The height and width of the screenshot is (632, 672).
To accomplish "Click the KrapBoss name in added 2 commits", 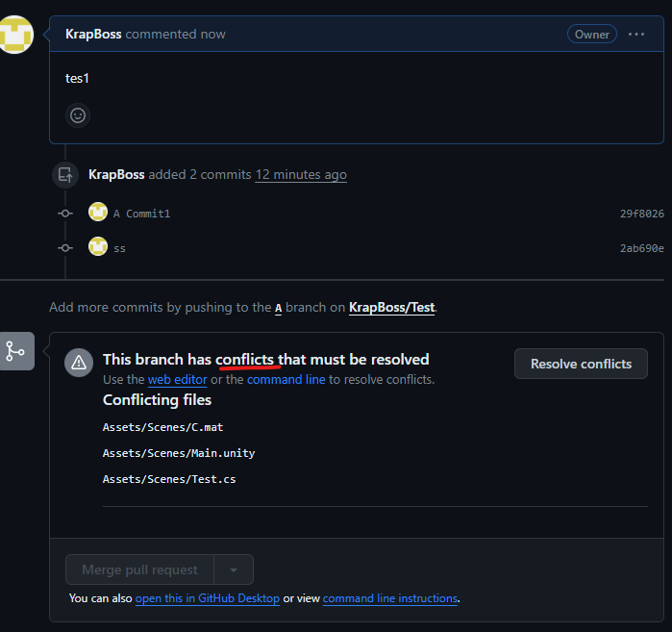I will (116, 174).
